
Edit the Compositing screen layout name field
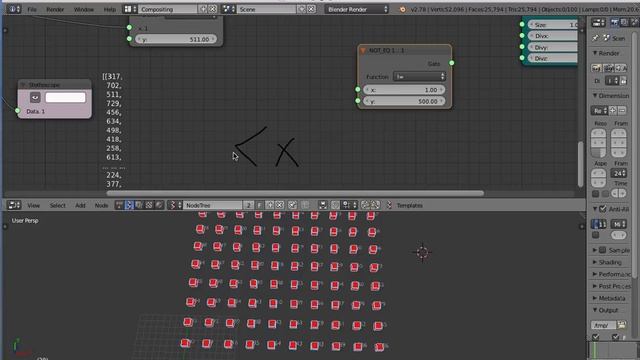[x=168, y=9]
